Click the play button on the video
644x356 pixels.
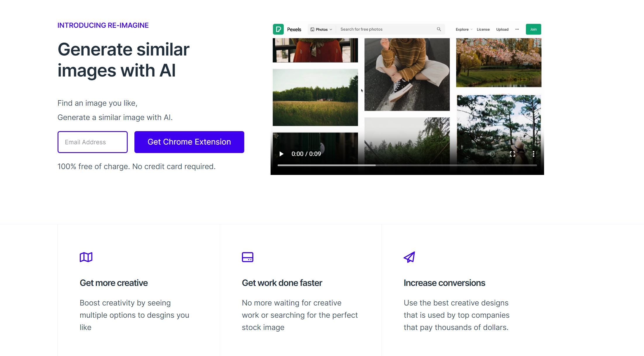[281, 153]
